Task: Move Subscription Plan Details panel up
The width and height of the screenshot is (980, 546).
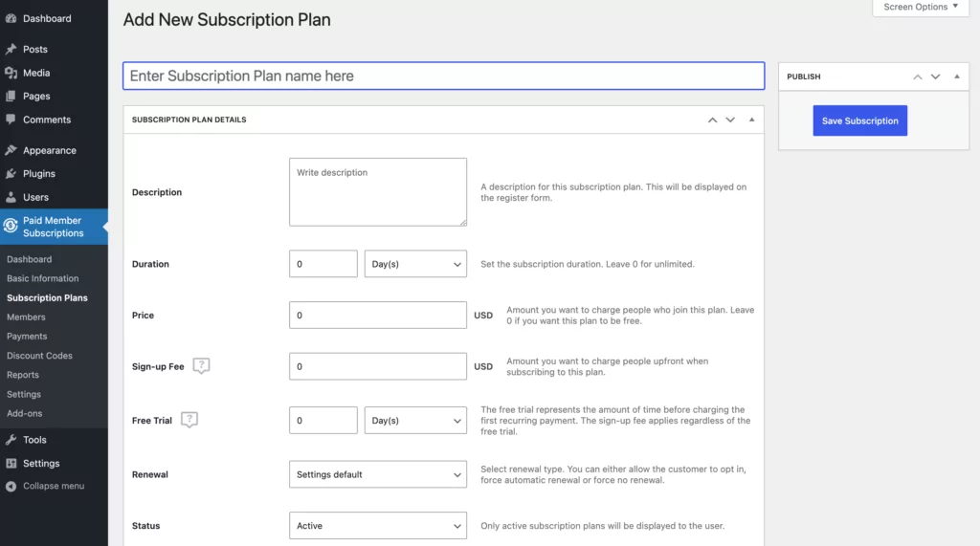Action: click(712, 120)
